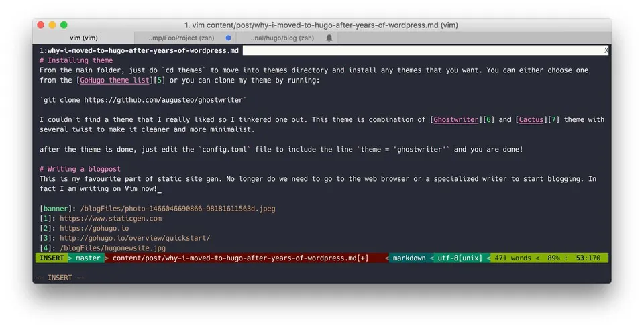Image resolution: width=644 pixels, height=330 pixels.
Task: Click the INSERT mode indicator in status line
Action: [52, 258]
